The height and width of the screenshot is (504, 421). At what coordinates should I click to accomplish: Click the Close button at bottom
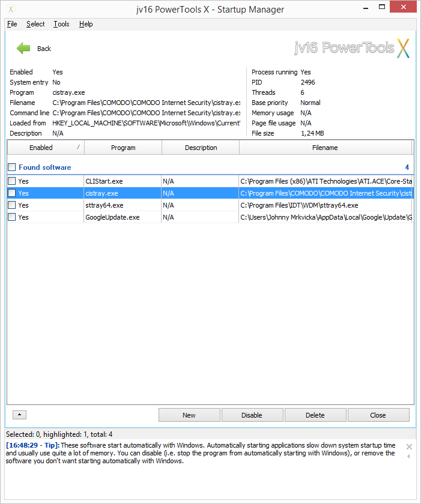378,415
